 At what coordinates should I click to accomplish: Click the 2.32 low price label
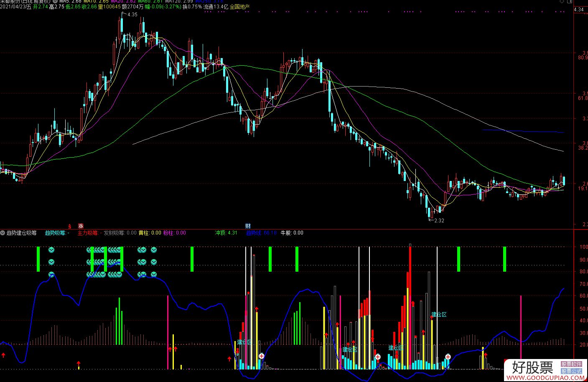tap(439, 221)
